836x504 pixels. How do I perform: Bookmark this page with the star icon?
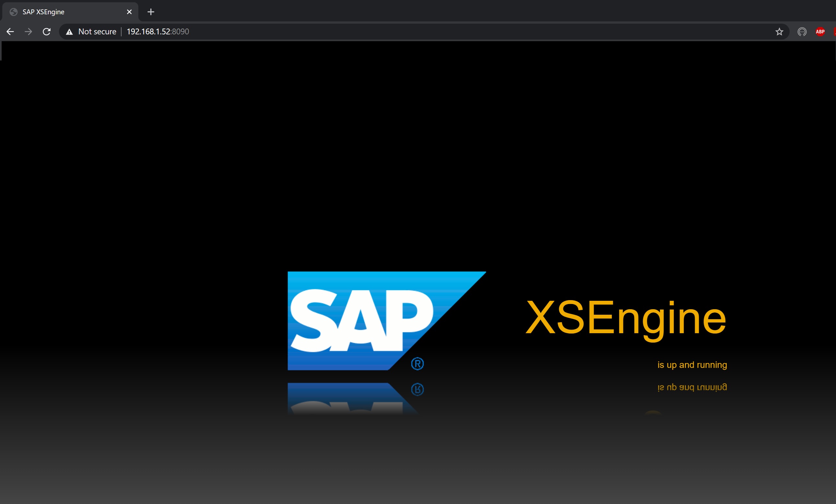coord(779,31)
